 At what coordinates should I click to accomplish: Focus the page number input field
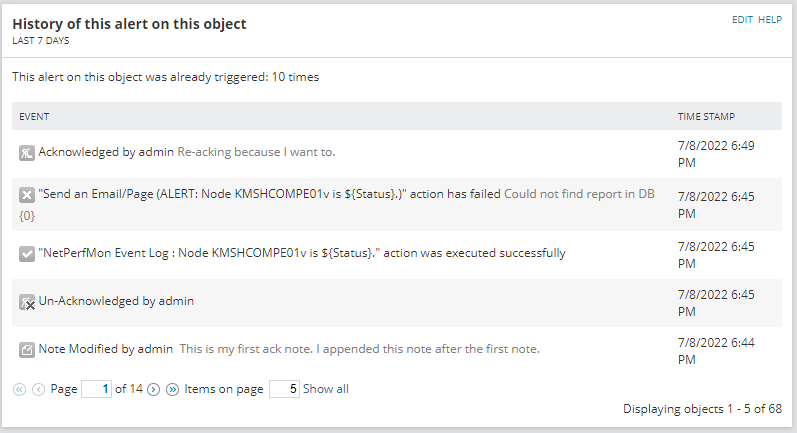[x=96, y=389]
